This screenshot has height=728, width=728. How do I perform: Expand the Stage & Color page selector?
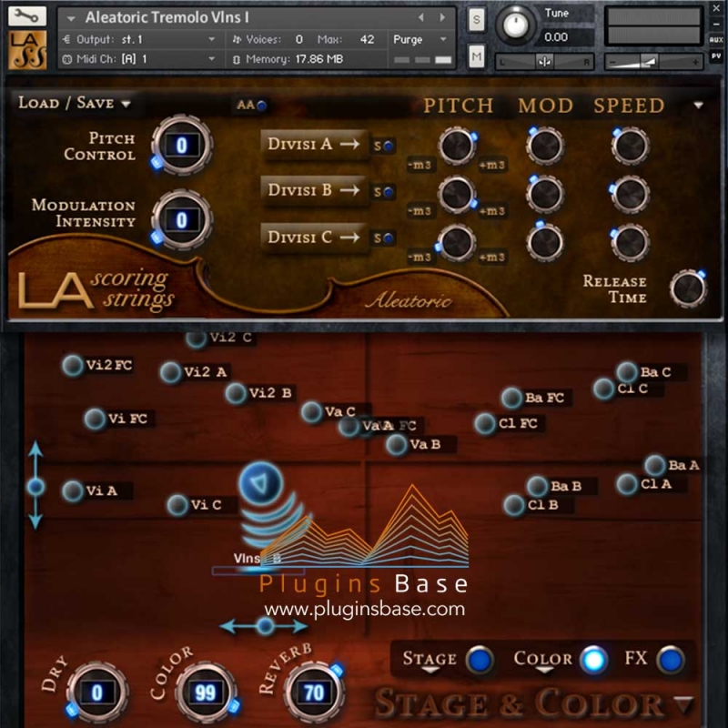point(684,704)
